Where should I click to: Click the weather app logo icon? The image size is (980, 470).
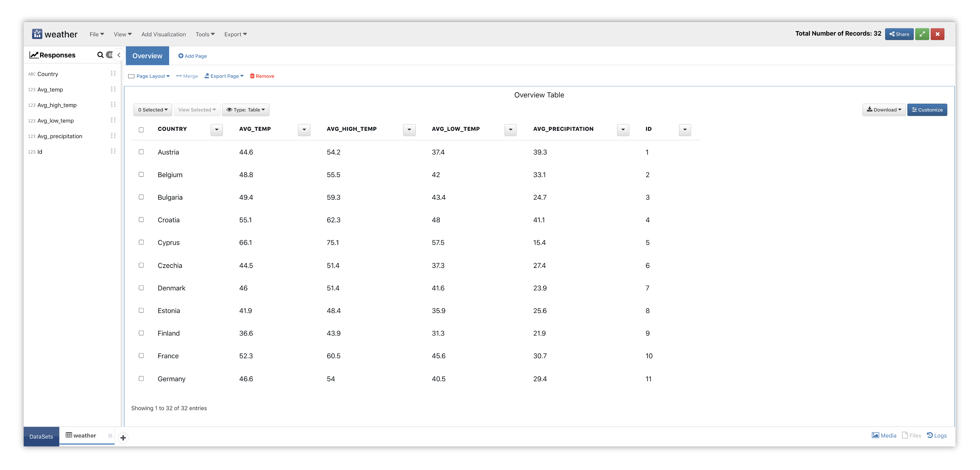pyautogui.click(x=37, y=34)
